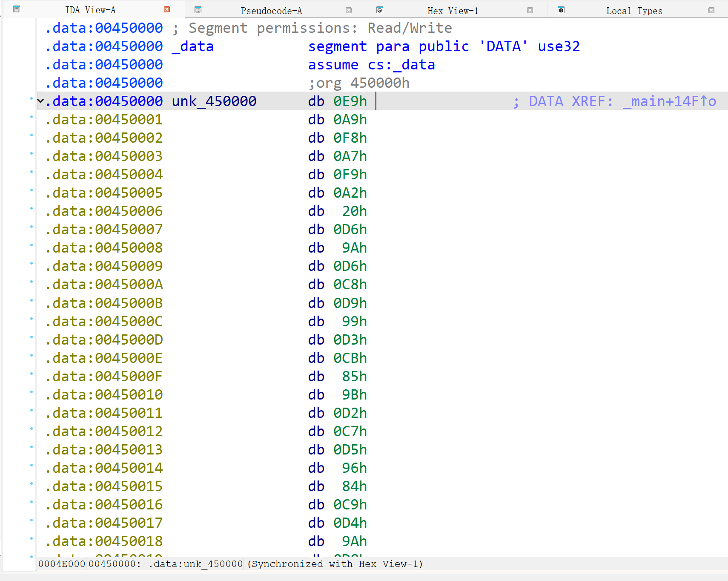Click address line .data:00450014

point(104,468)
